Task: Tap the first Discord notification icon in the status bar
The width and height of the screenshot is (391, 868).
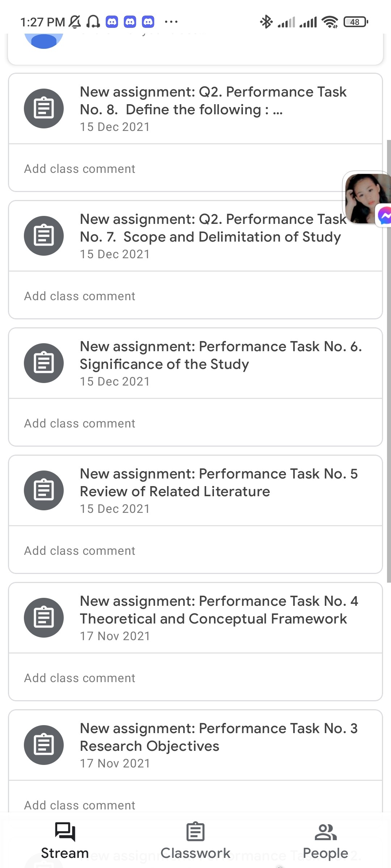Action: point(112,22)
